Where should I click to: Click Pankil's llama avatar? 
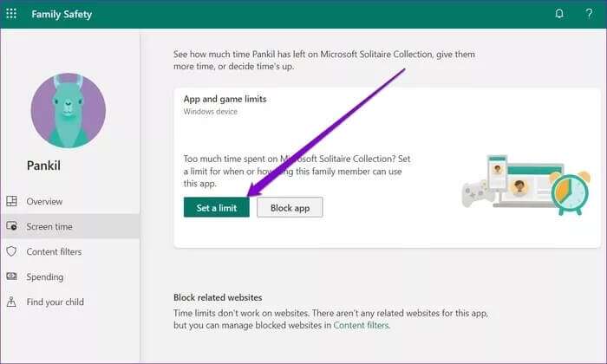pos(69,110)
